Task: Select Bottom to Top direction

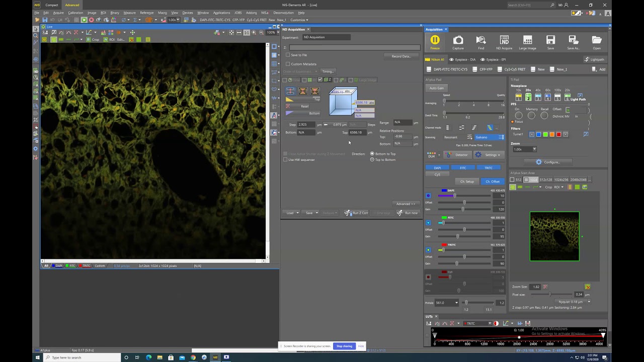Action: point(372,154)
